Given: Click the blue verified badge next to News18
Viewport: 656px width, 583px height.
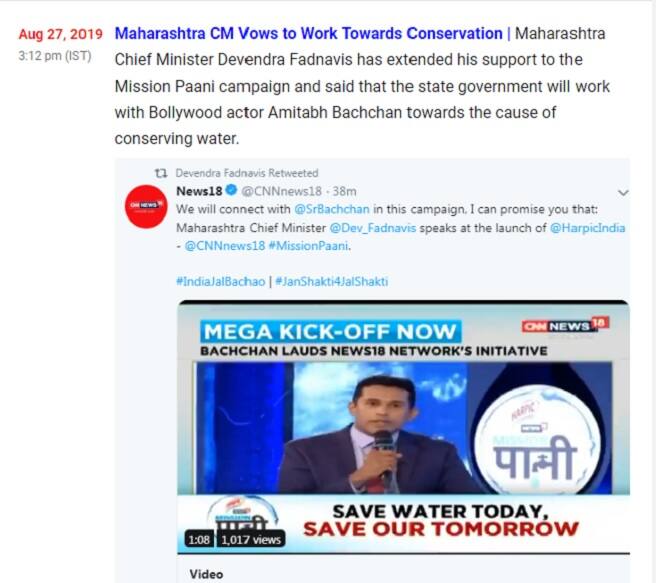Looking at the screenshot, I should 231,190.
